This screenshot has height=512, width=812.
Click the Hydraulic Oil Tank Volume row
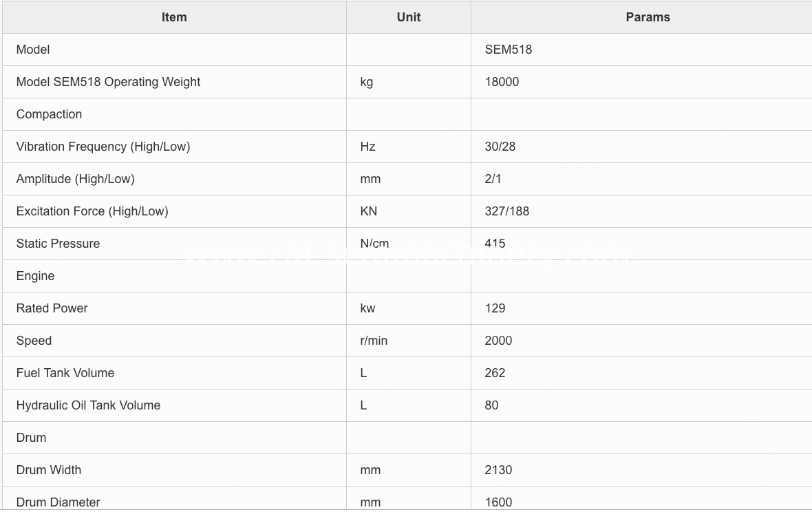tap(407, 405)
